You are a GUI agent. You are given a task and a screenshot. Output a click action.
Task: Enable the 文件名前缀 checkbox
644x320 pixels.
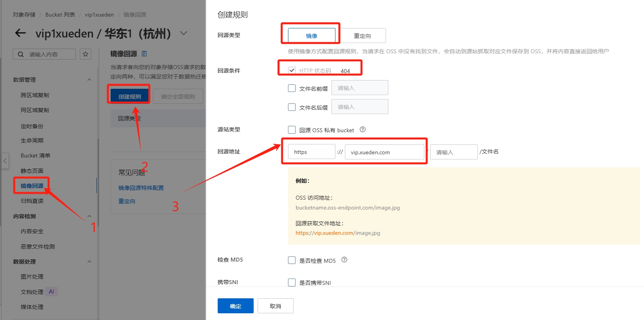(292, 88)
